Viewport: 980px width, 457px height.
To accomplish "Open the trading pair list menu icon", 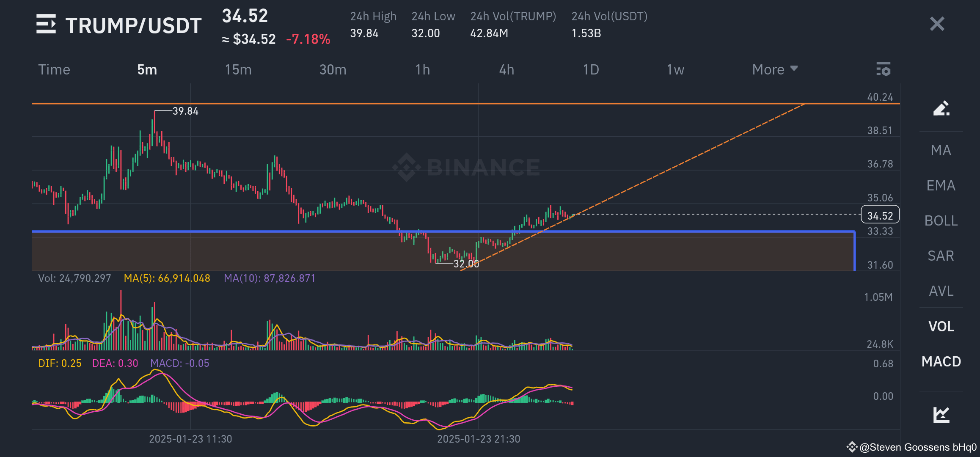I will (46, 25).
